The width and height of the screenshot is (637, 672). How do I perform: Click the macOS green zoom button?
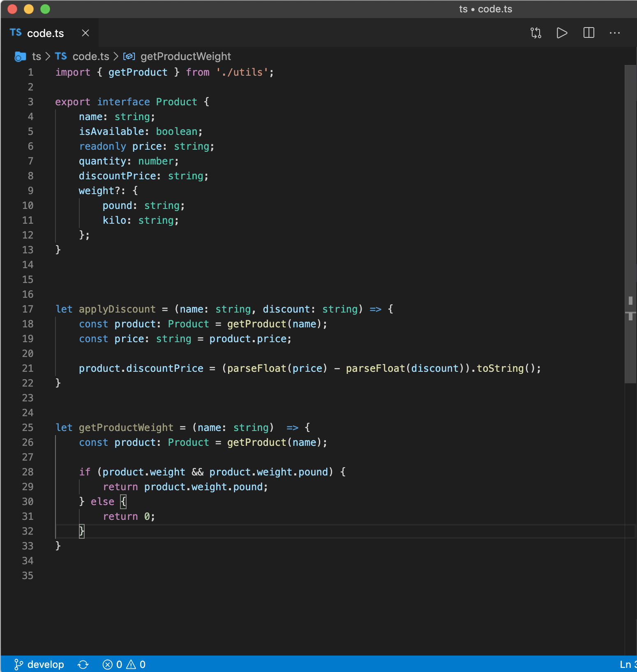(x=45, y=9)
